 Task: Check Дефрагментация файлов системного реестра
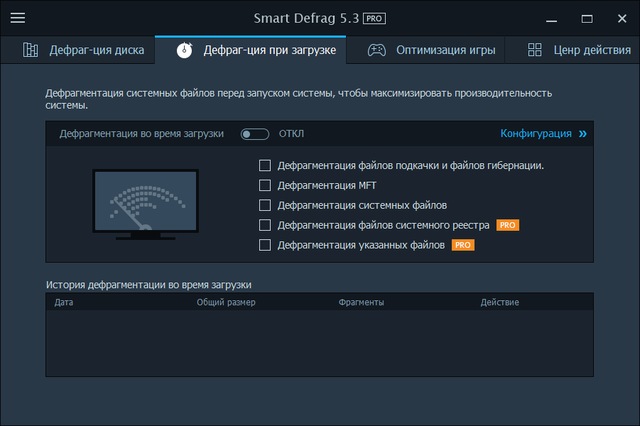coord(265,225)
